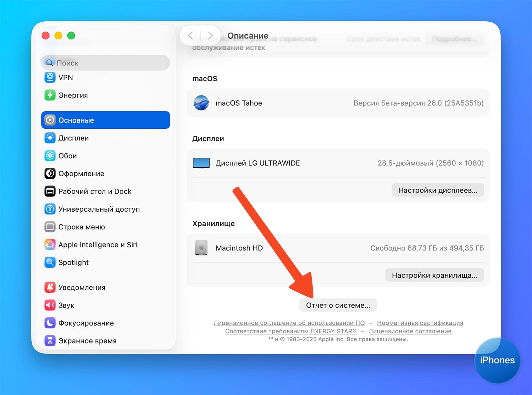Select Строка меню in the sidebar
This screenshot has height=395, width=532.
tap(106, 227)
